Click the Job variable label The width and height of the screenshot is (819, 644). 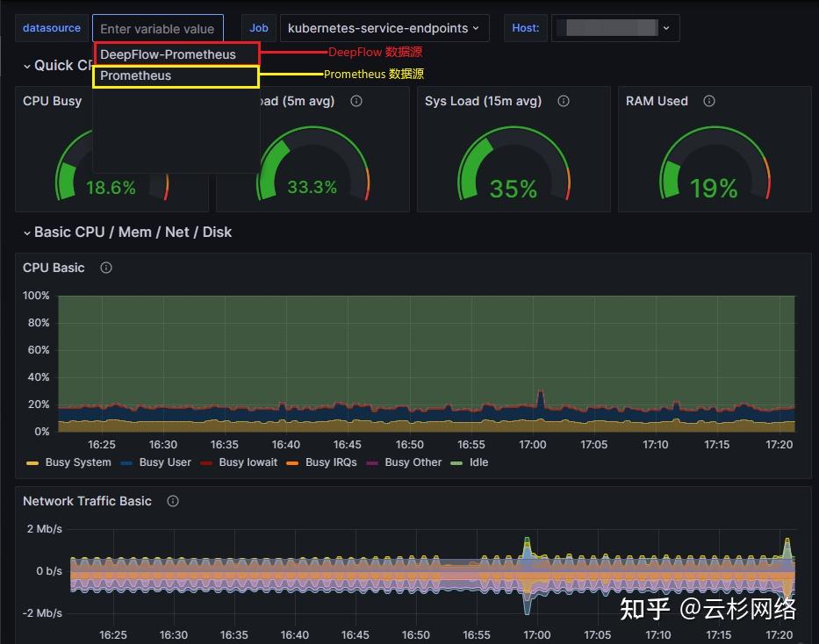pos(259,28)
